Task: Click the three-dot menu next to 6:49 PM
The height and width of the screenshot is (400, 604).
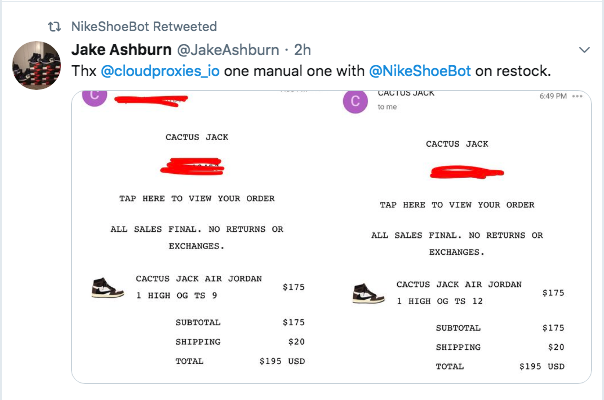Action: 575,95
